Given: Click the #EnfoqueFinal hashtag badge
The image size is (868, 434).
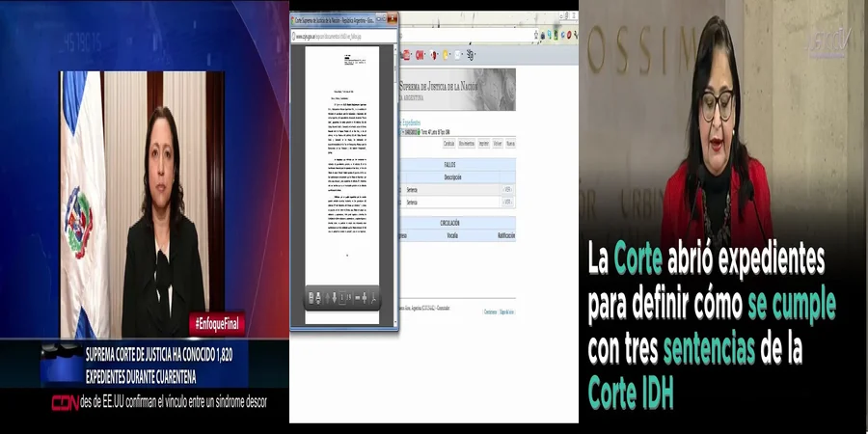Looking at the screenshot, I should [x=217, y=324].
